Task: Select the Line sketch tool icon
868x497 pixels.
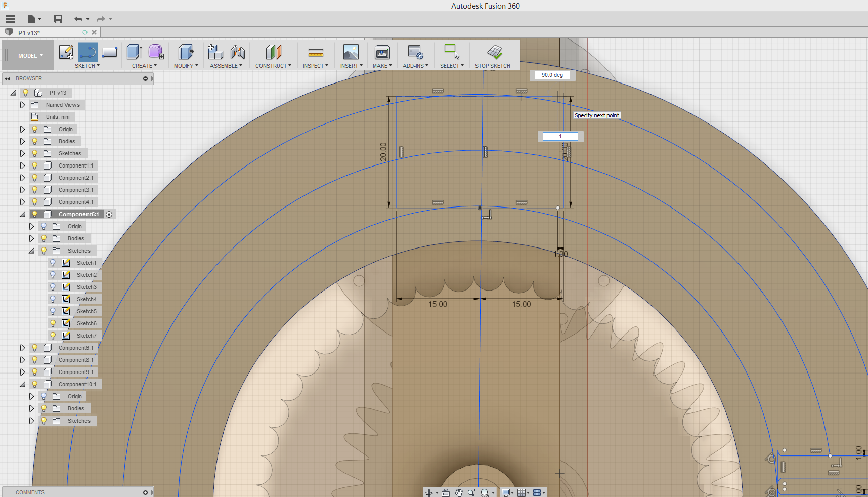Action: [x=88, y=52]
